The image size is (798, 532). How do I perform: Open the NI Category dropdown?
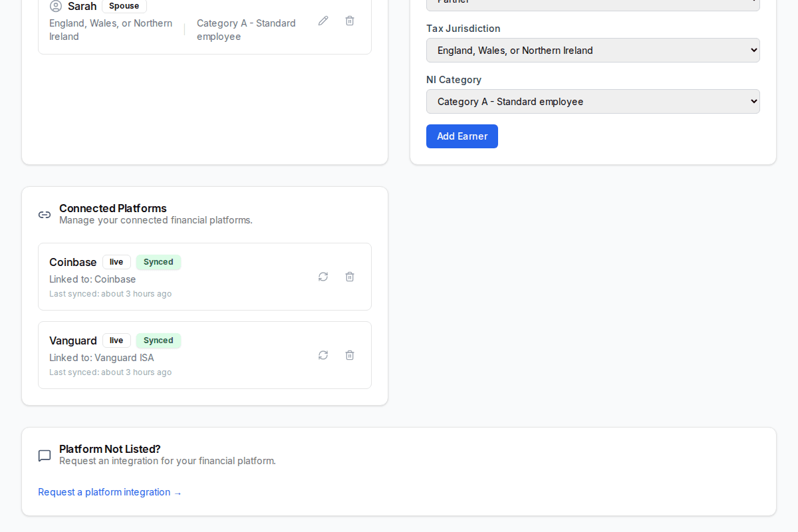click(x=593, y=101)
